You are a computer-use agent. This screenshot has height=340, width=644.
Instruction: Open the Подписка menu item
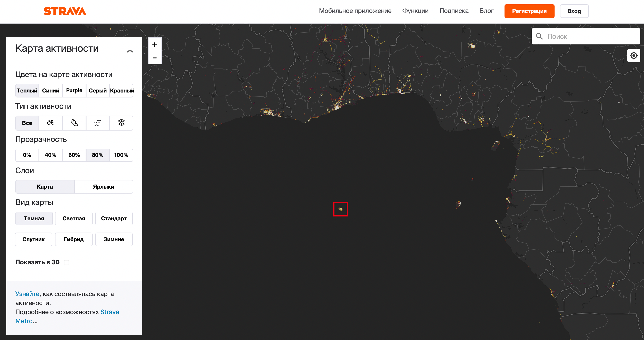point(454,11)
